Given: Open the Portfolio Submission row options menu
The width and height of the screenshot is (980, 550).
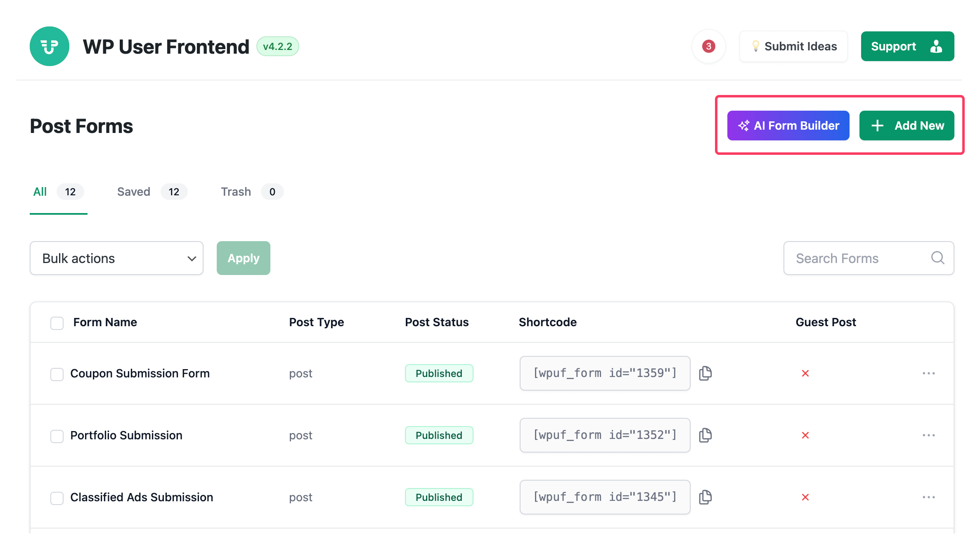Looking at the screenshot, I should [929, 435].
